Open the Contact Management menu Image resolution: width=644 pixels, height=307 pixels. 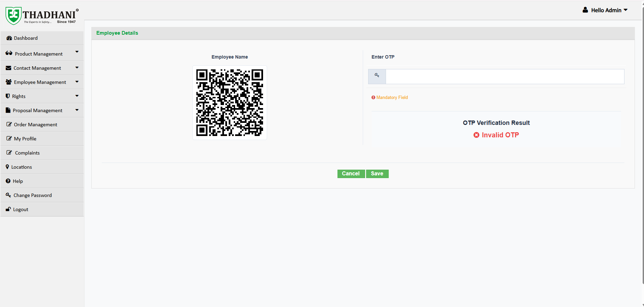point(42,68)
